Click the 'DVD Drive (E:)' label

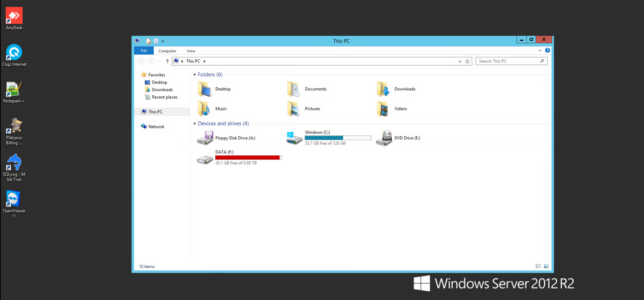tap(407, 138)
